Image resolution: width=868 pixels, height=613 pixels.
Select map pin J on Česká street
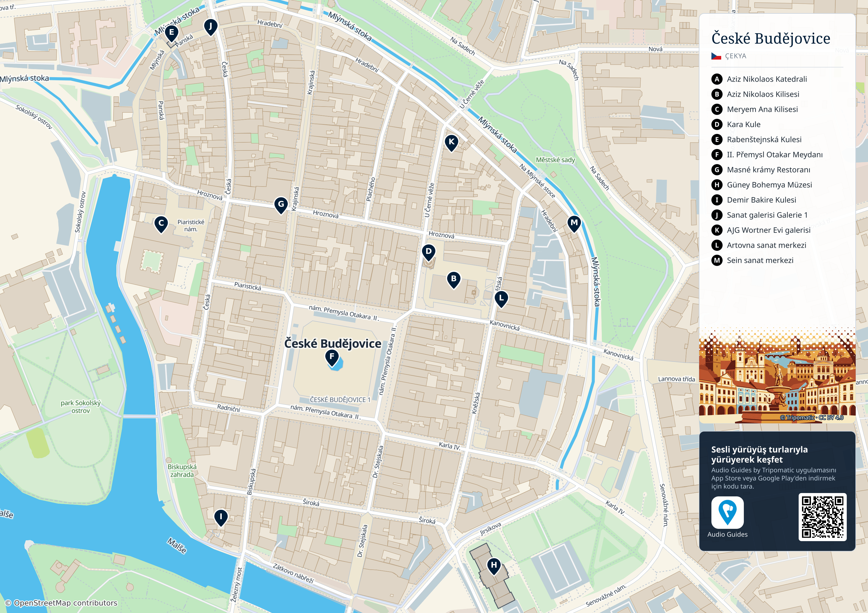click(x=211, y=27)
